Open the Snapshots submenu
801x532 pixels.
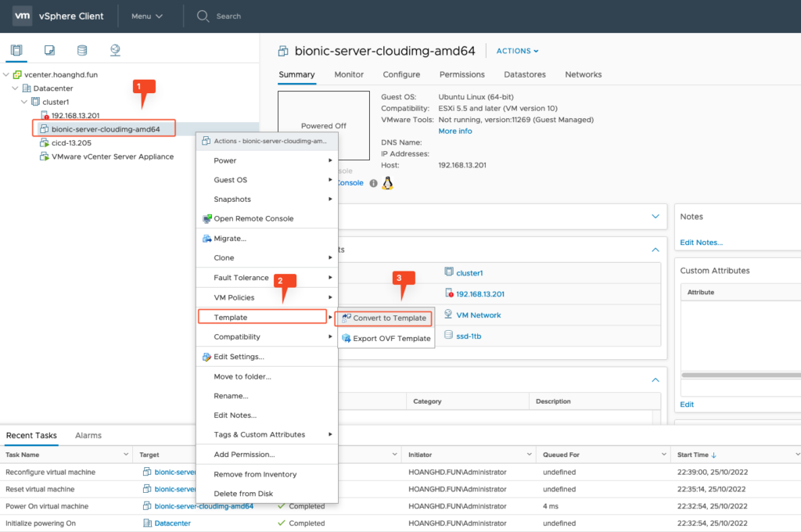tap(268, 199)
